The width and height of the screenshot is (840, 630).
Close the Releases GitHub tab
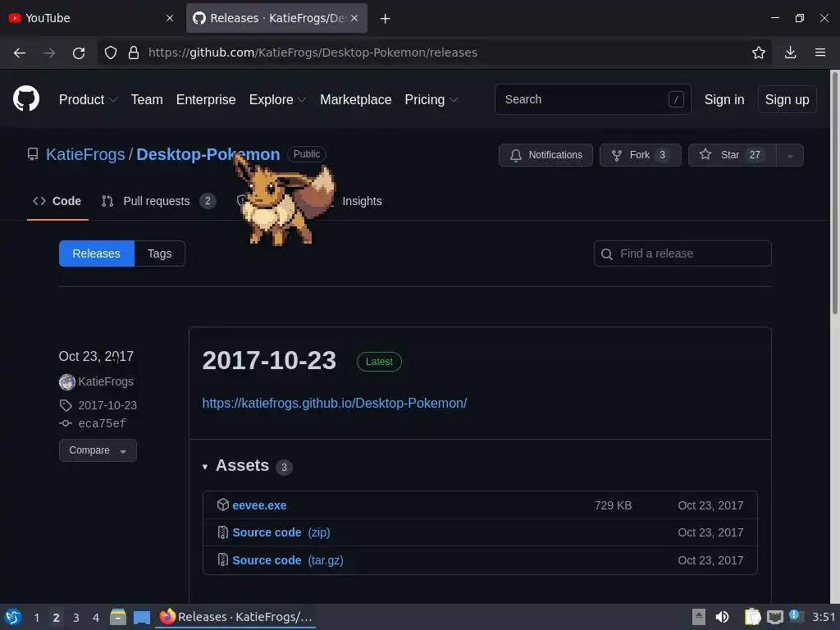pos(354,18)
